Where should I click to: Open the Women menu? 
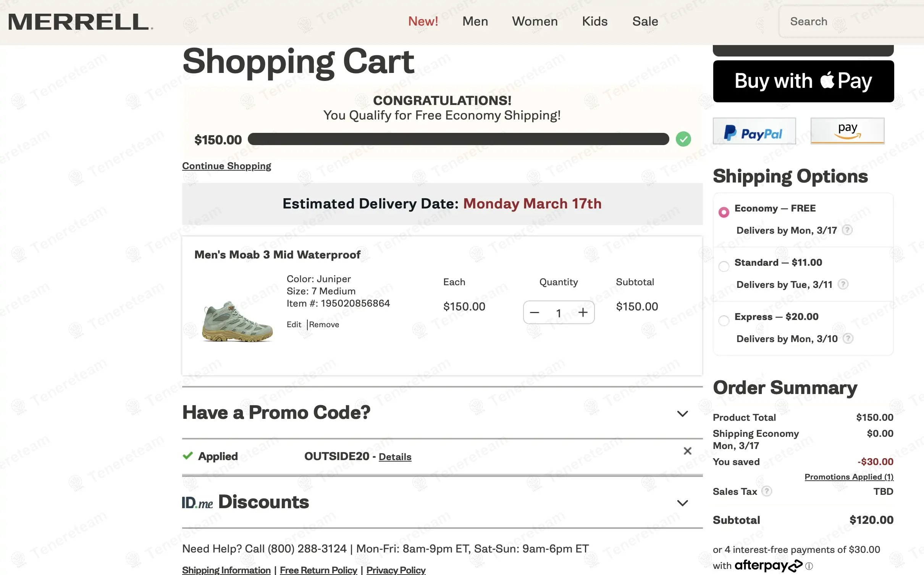[x=535, y=21]
